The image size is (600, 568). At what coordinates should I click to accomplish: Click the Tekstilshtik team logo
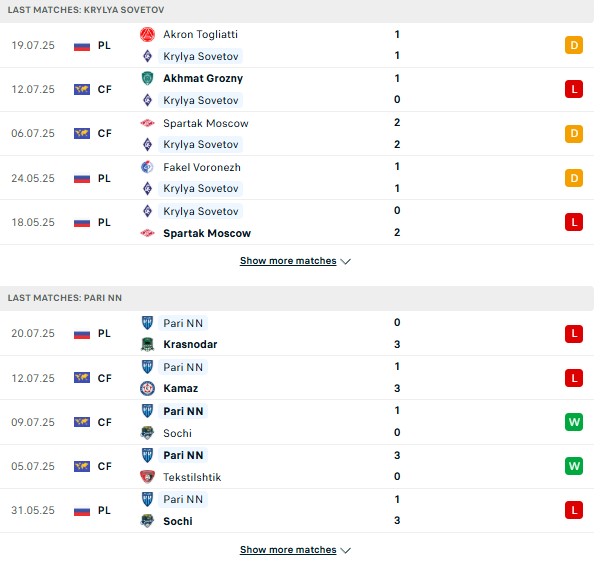(147, 477)
